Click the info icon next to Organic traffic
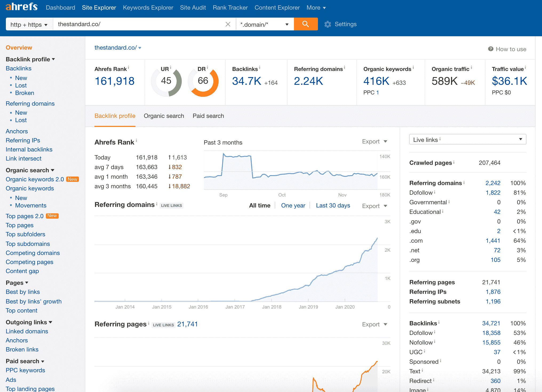Image resolution: width=542 pixels, height=392 pixels. point(471,68)
